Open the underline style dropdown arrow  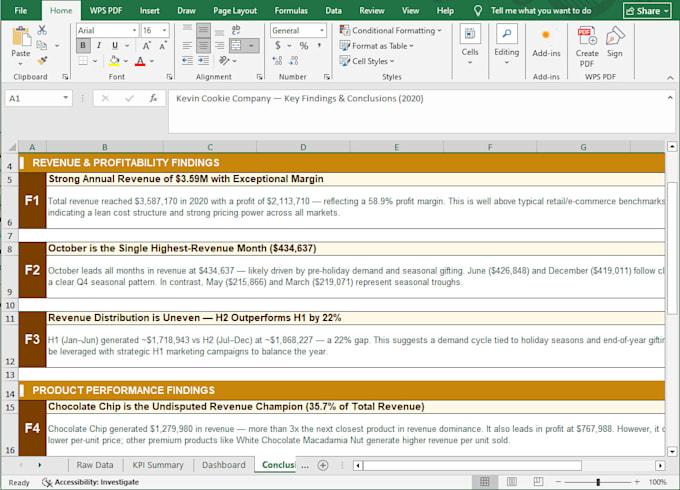127,46
